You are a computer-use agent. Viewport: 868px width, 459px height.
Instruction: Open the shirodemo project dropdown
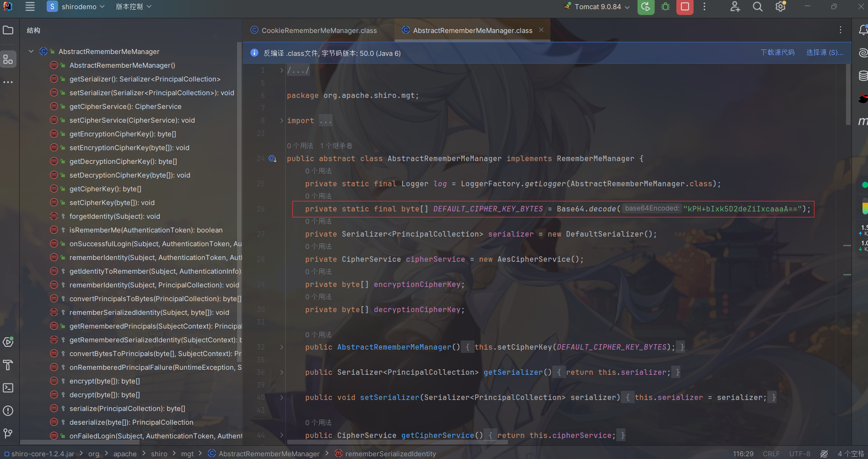[77, 7]
